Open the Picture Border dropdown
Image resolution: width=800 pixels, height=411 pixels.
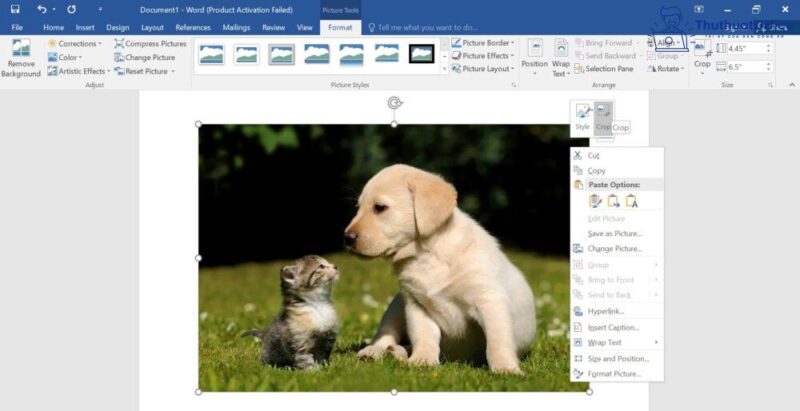[483, 43]
